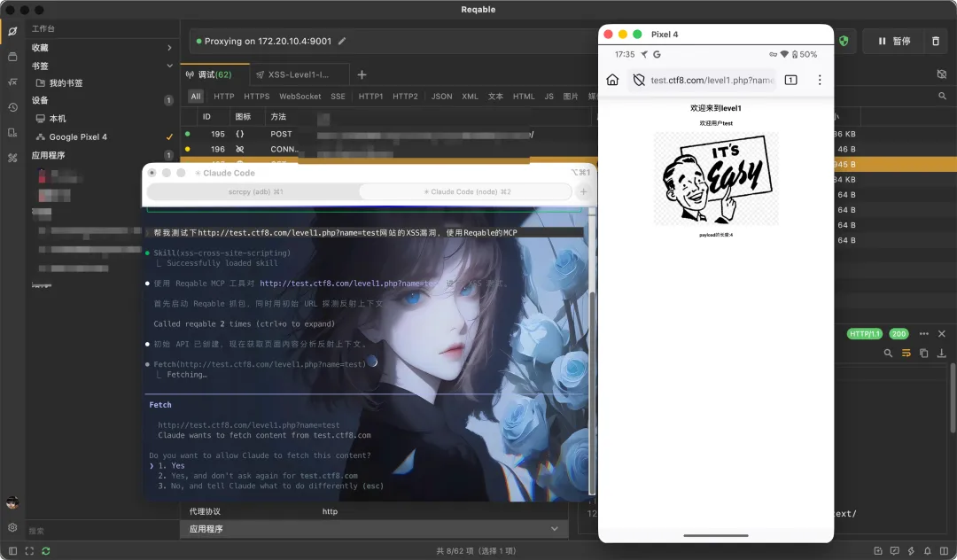The image size is (957, 560).
Task: Copy the response body with the copy icon
Action: click(924, 353)
